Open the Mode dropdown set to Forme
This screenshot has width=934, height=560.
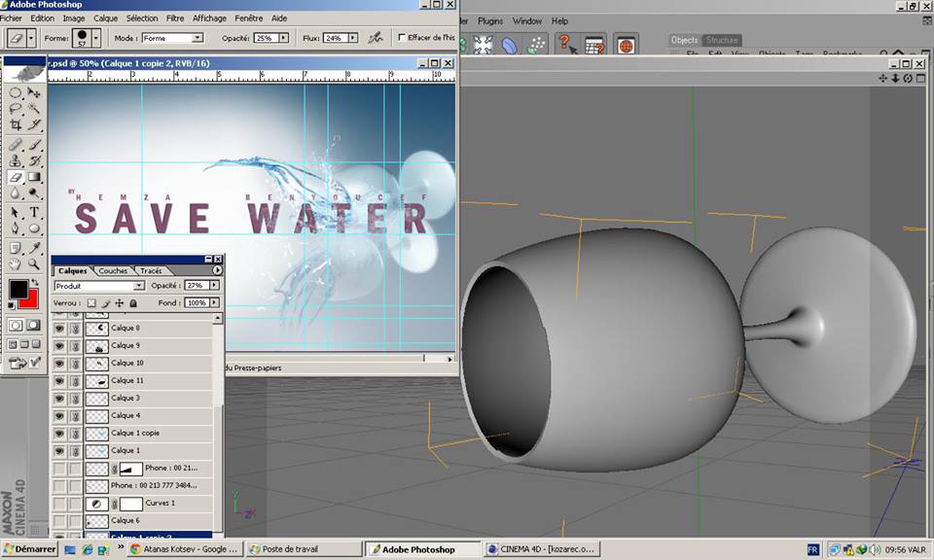172,38
